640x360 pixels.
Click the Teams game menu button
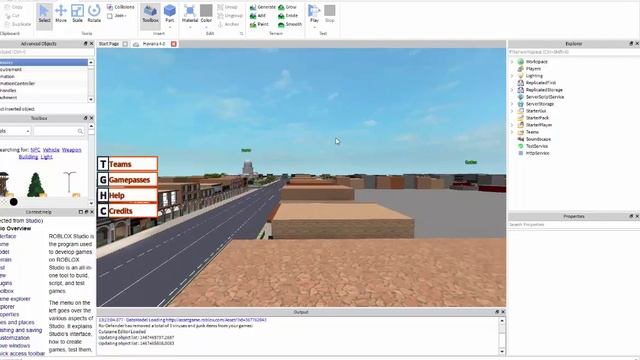point(127,164)
